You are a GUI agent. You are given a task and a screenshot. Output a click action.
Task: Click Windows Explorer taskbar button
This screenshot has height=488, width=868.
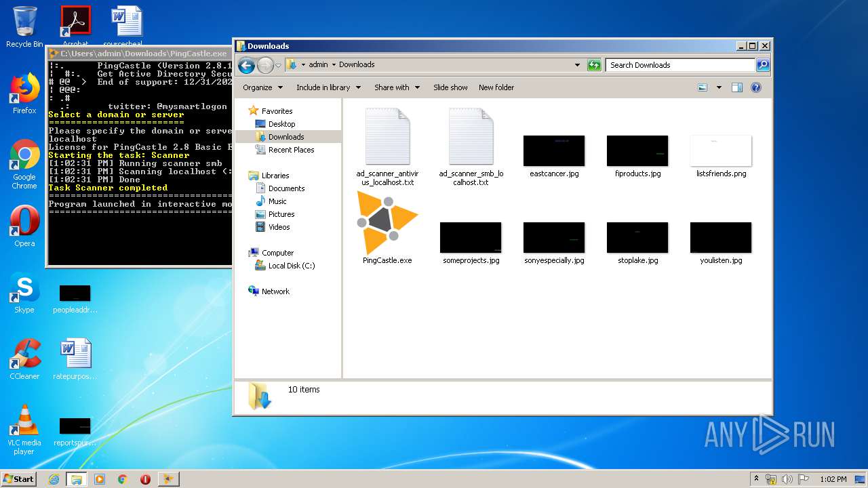[77, 479]
